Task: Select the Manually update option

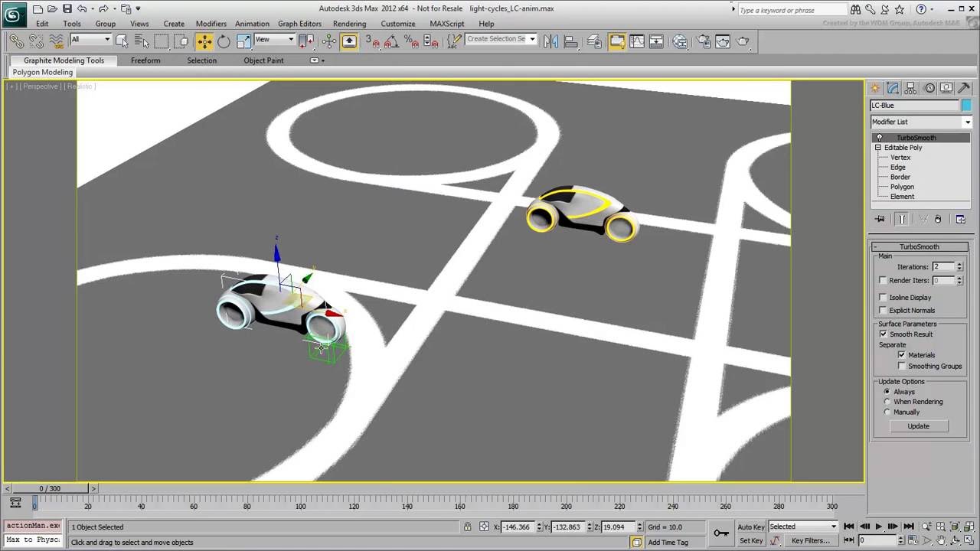Action: (x=887, y=412)
